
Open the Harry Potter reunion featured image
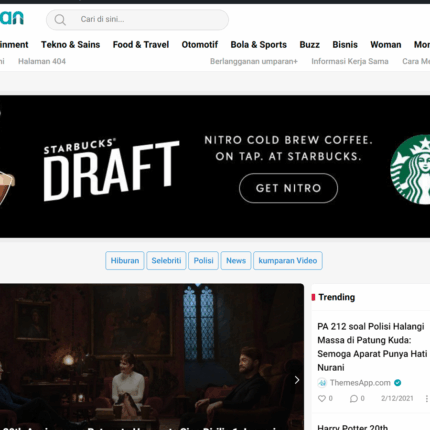point(152,357)
